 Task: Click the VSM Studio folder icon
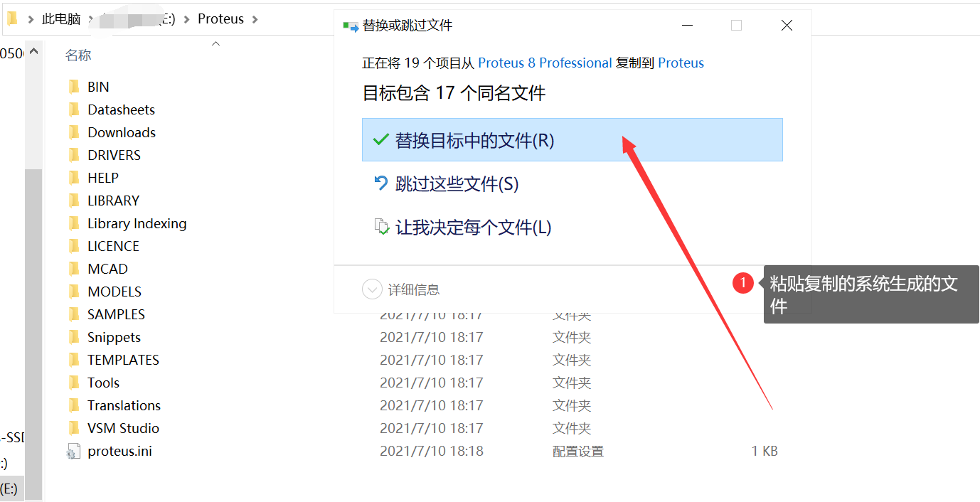point(74,428)
